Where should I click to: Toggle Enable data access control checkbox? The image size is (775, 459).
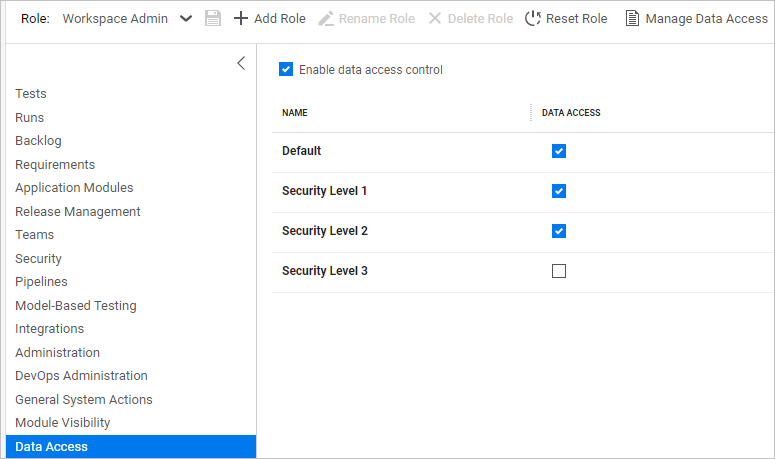point(286,70)
